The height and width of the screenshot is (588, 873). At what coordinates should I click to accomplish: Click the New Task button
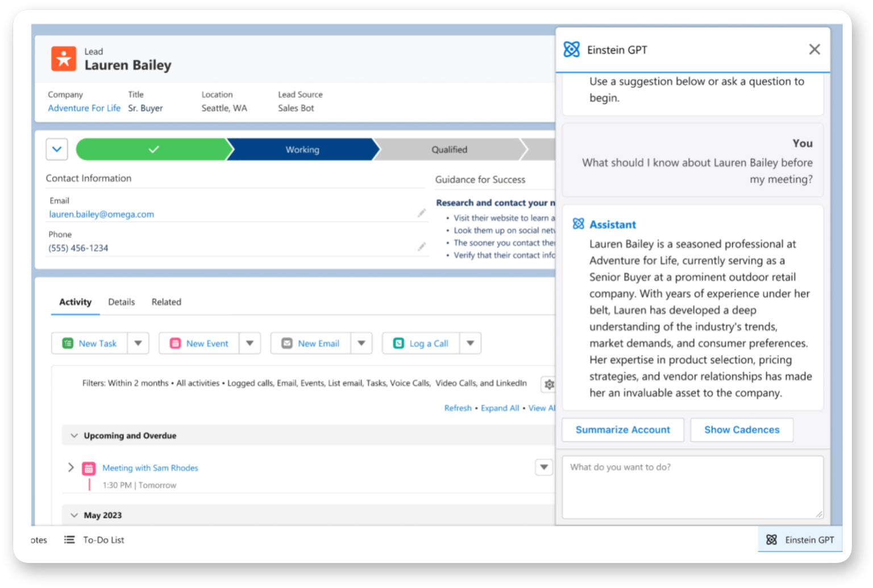coord(89,343)
